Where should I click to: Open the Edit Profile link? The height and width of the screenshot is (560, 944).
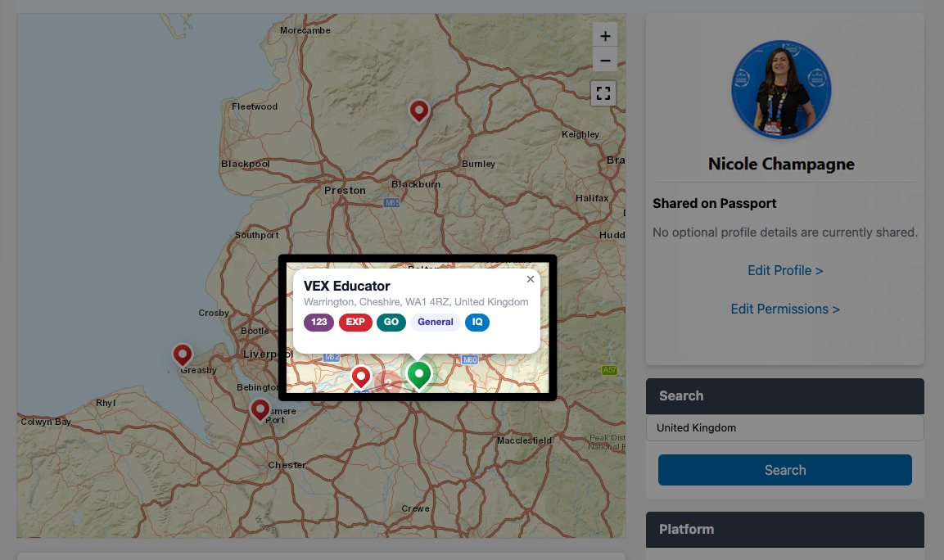click(785, 270)
